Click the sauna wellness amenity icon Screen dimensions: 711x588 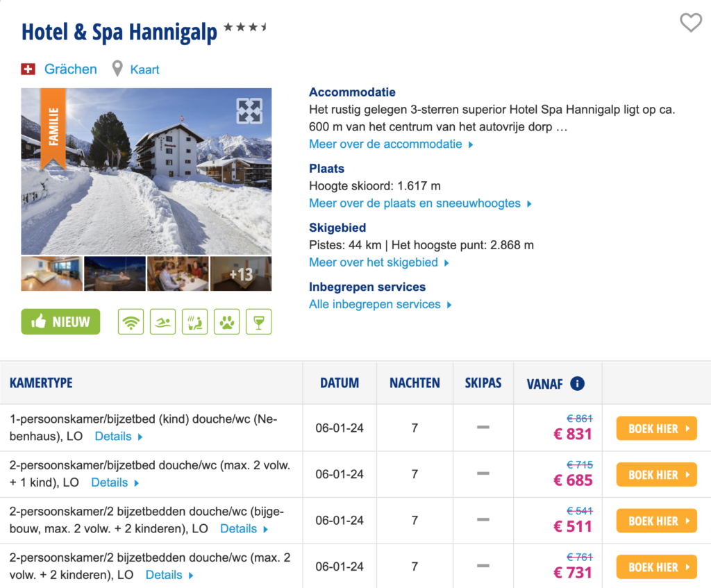194,321
